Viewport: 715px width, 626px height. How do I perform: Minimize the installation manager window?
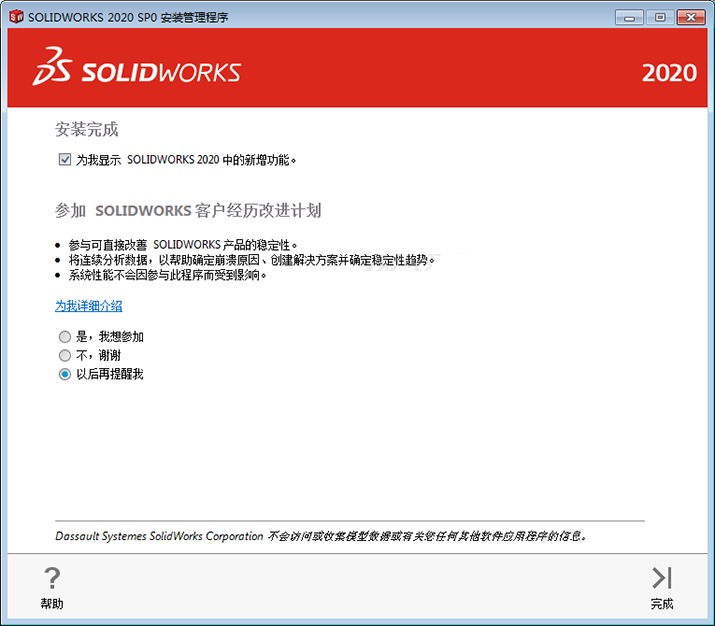pos(629,17)
